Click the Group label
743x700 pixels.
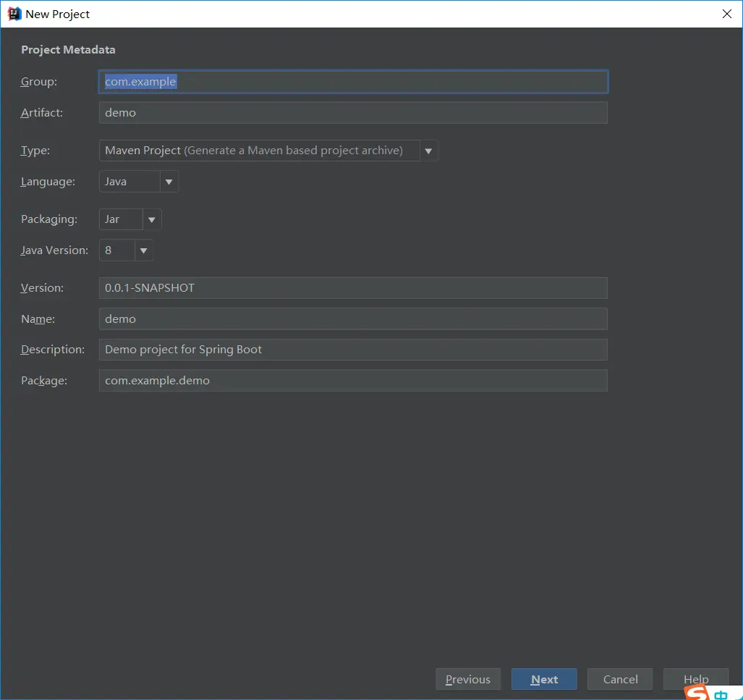tap(39, 82)
